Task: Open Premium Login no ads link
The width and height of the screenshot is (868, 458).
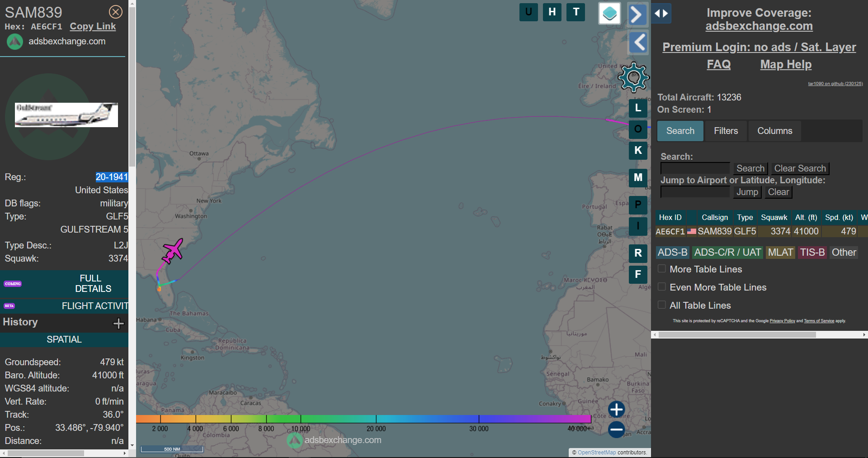Action: (759, 47)
